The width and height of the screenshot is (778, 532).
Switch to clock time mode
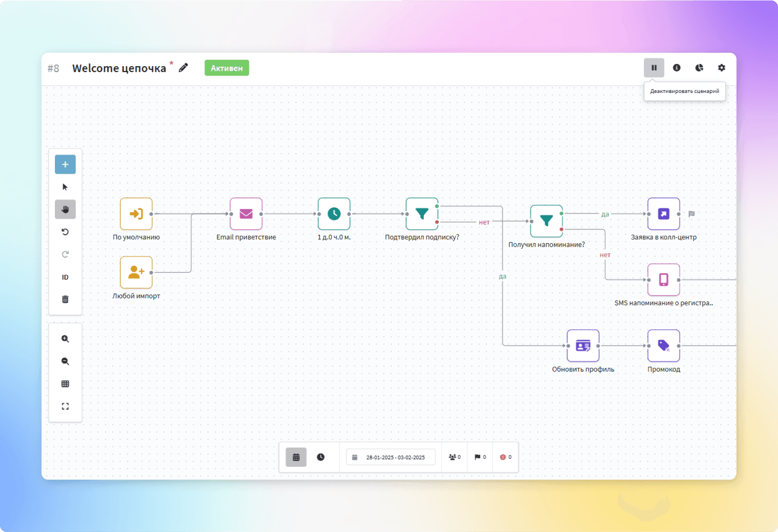[x=321, y=457]
